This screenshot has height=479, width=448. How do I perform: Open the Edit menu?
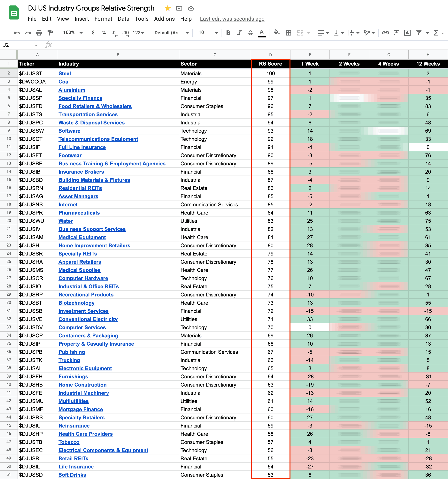[47, 19]
